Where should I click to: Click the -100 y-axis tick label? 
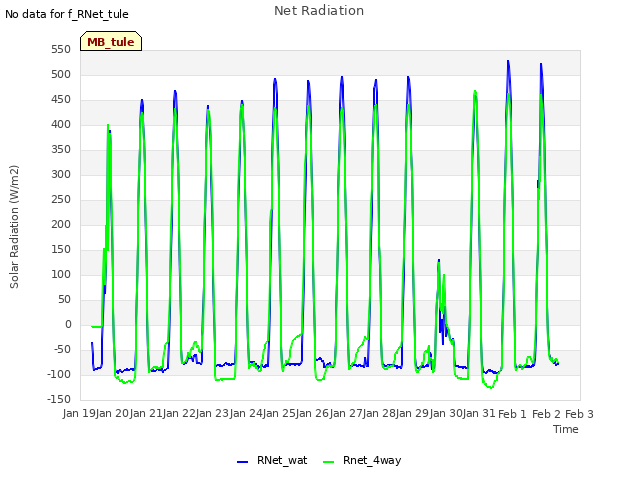pyautogui.click(x=59, y=374)
